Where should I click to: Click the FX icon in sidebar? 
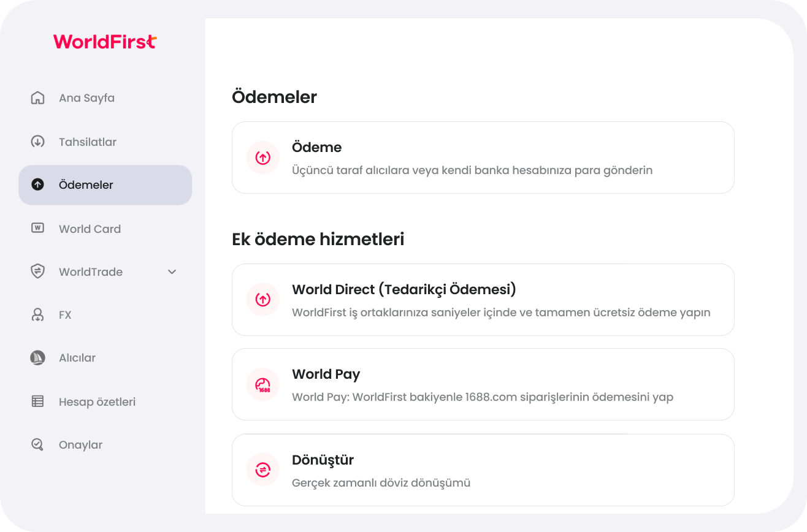(37, 315)
